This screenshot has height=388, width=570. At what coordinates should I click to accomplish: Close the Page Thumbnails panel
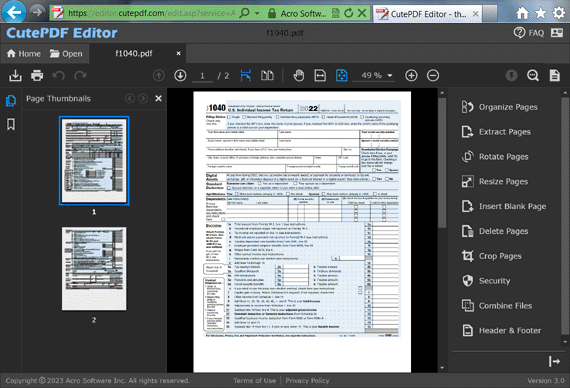pos(158,99)
